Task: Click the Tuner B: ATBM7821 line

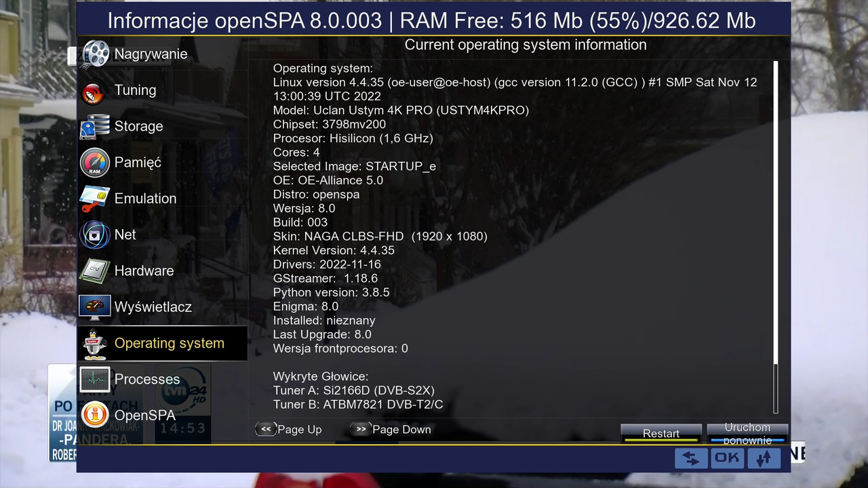Action: 358,405
